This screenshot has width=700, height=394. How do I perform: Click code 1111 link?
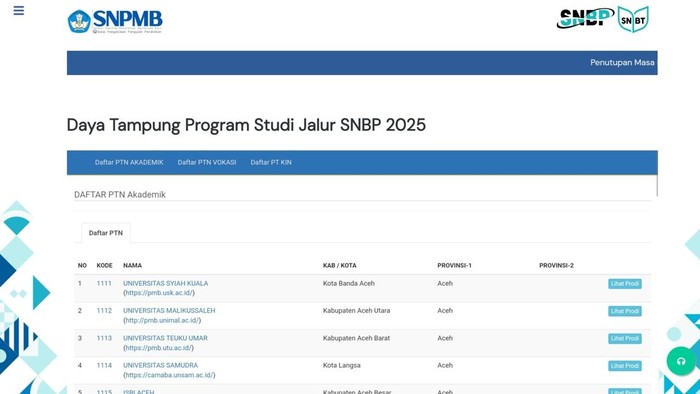click(x=104, y=283)
